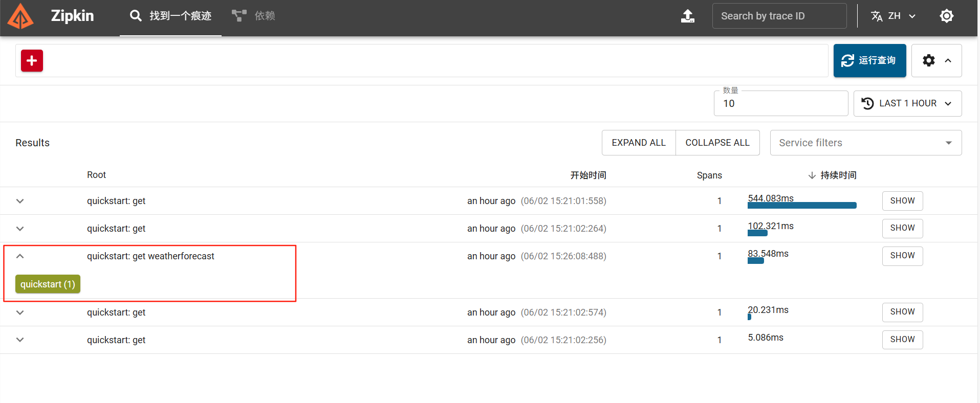Click the Root column header
Viewport: 980px width, 403px height.
point(96,175)
